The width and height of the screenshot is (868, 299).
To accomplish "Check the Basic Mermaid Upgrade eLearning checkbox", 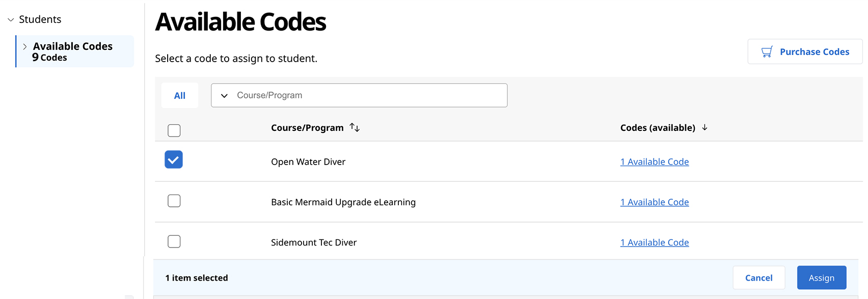I will point(174,201).
